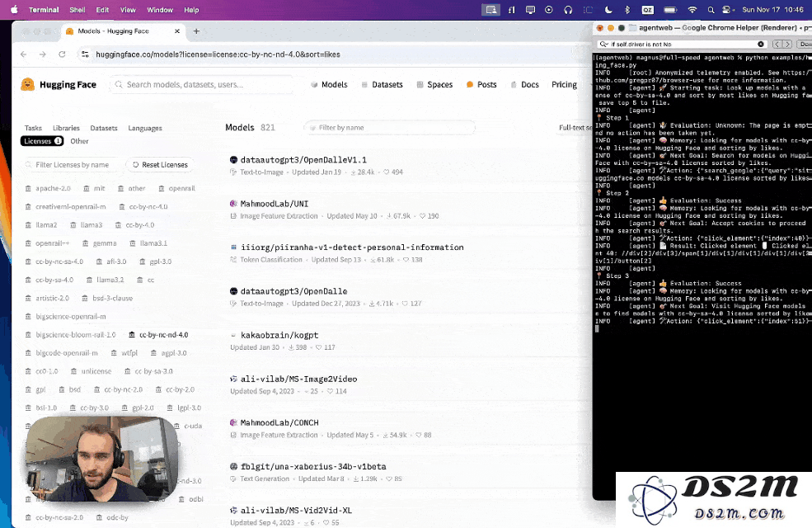Click the Terminal find text field
Viewport: 812px width, 528px height.
683,44
